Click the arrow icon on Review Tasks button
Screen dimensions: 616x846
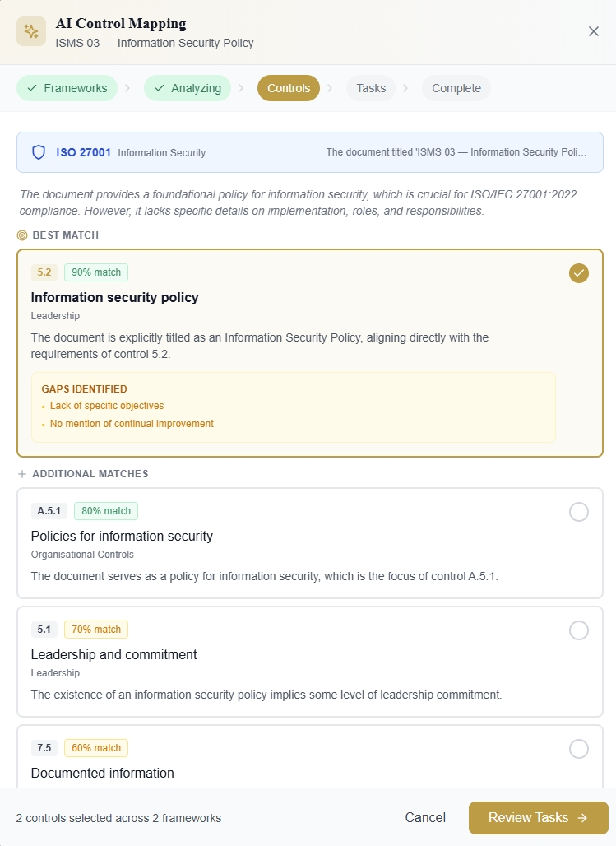coord(584,818)
